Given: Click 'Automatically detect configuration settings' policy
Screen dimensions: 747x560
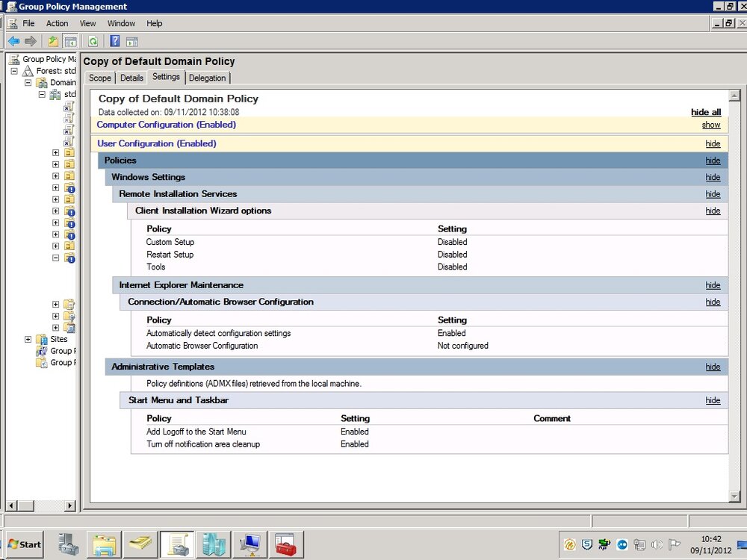Looking at the screenshot, I should [218, 333].
